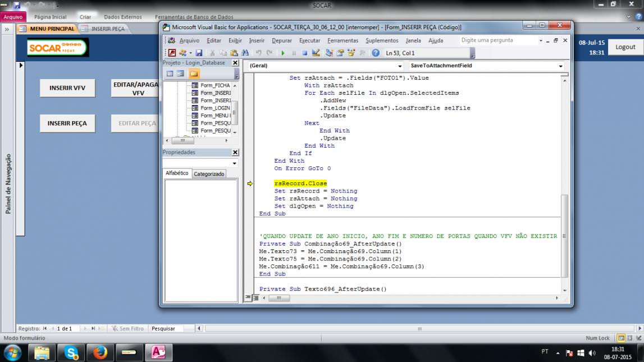The image size is (644, 362).
Task: Open the VBA Arquivo menu
Action: 189,40
